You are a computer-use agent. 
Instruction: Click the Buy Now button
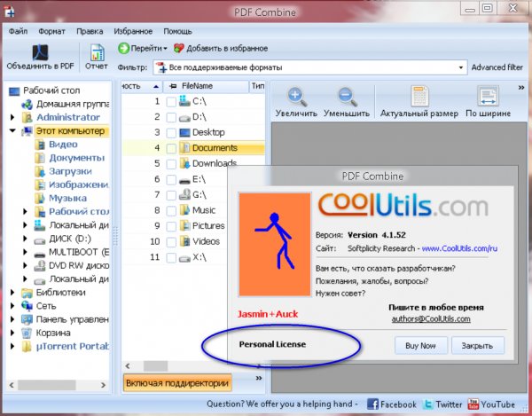420,345
